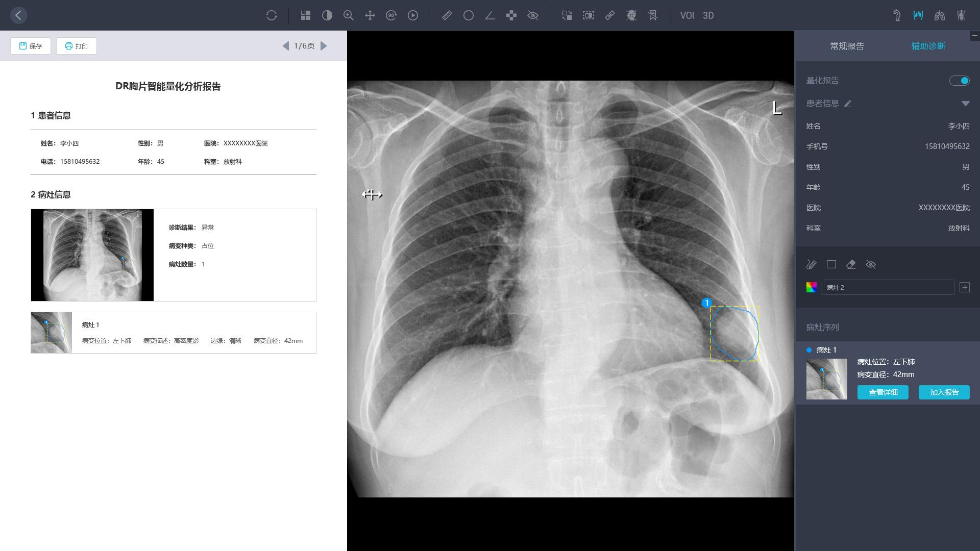
Task: Click the 诊断结果 异常 text in report
Action: [191, 228]
